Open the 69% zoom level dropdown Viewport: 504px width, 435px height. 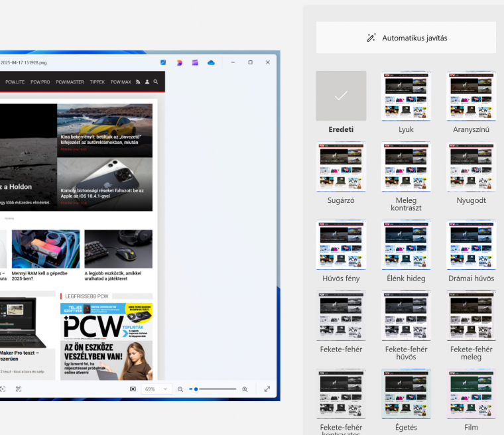click(156, 389)
